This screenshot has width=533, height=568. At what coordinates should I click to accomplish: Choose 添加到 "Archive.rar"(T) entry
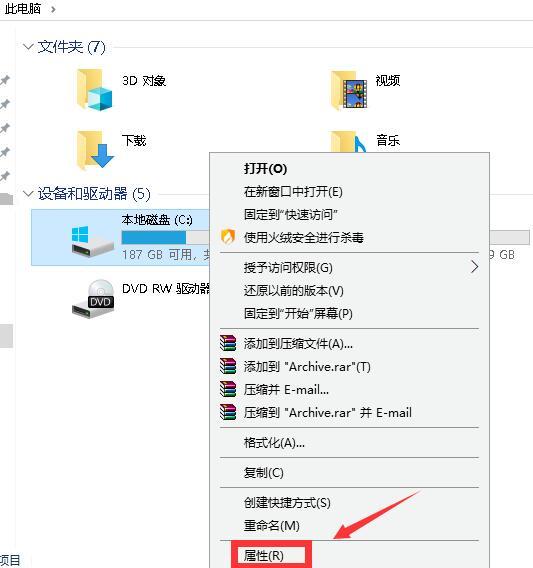307,367
